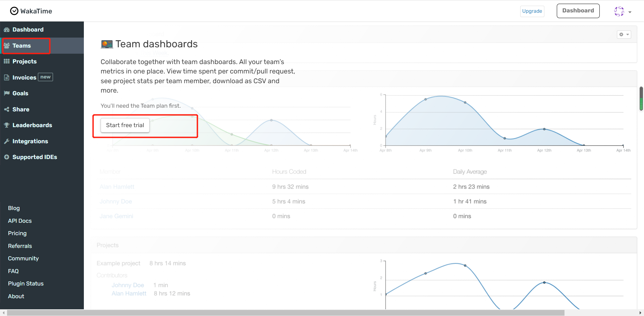Open Invoices in the sidebar
The image size is (644, 316).
pos(42,77)
